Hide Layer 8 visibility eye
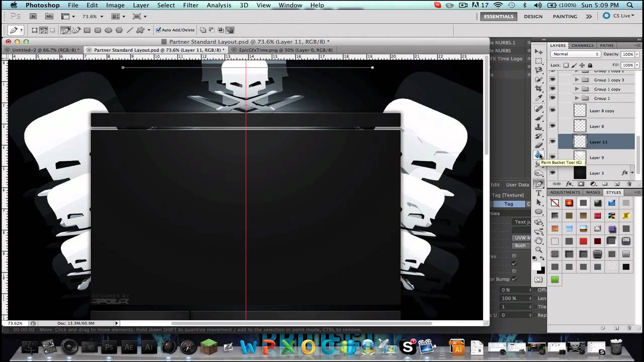This screenshot has width=644, height=362. pos(553,126)
